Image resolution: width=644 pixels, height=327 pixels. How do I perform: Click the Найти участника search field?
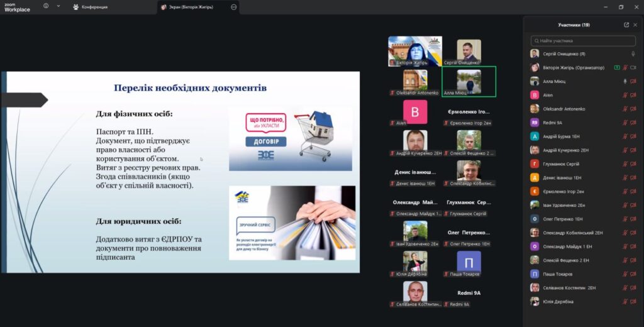click(583, 40)
